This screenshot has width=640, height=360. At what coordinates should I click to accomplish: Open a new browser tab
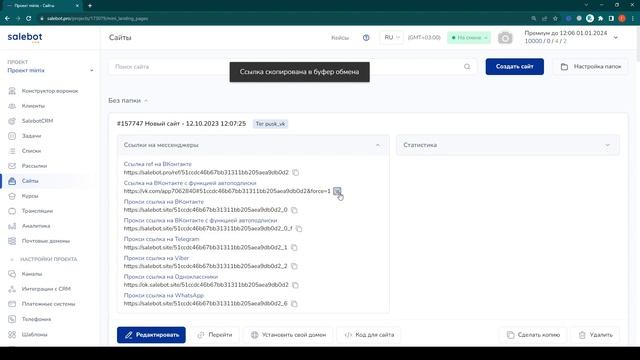tap(90, 6)
